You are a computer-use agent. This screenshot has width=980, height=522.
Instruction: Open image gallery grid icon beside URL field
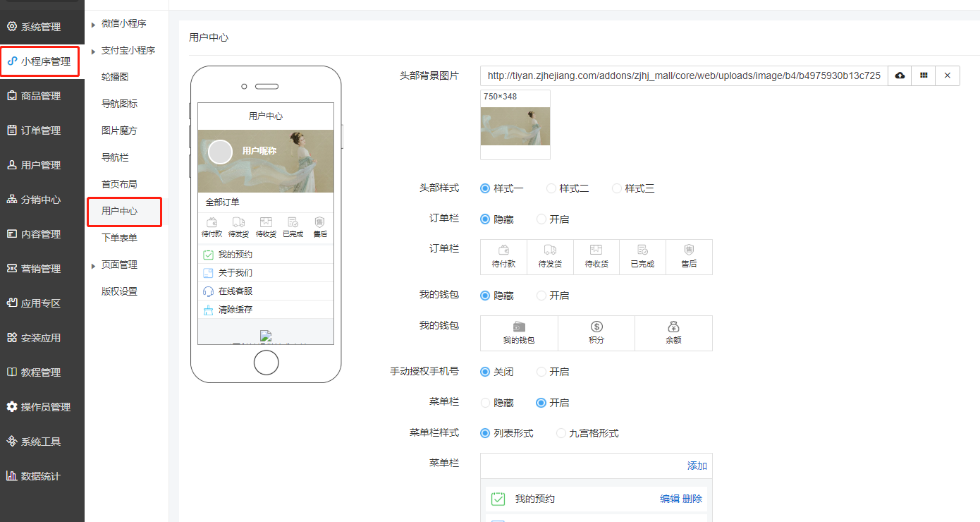pos(924,75)
